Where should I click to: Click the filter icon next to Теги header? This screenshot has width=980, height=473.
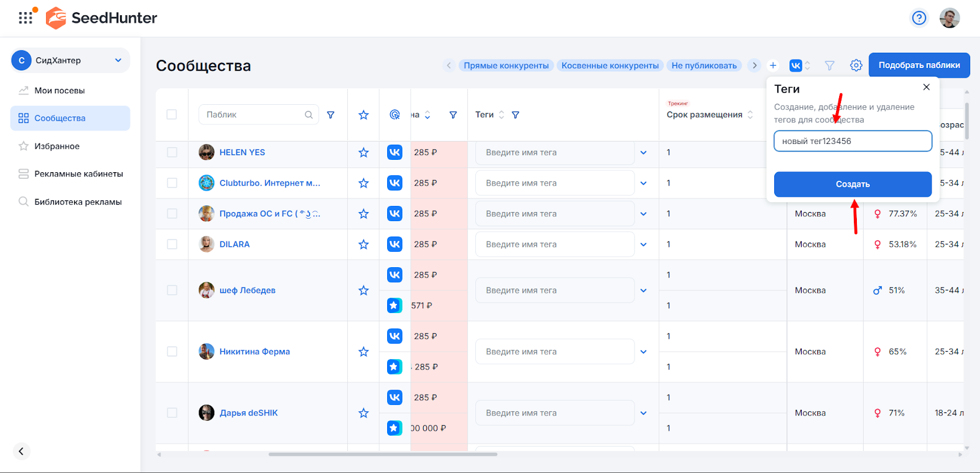pos(516,115)
